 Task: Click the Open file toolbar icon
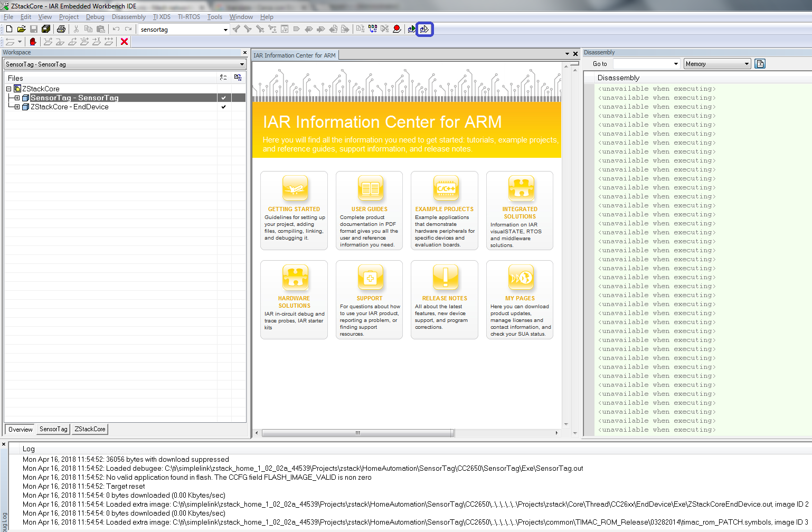click(x=22, y=29)
